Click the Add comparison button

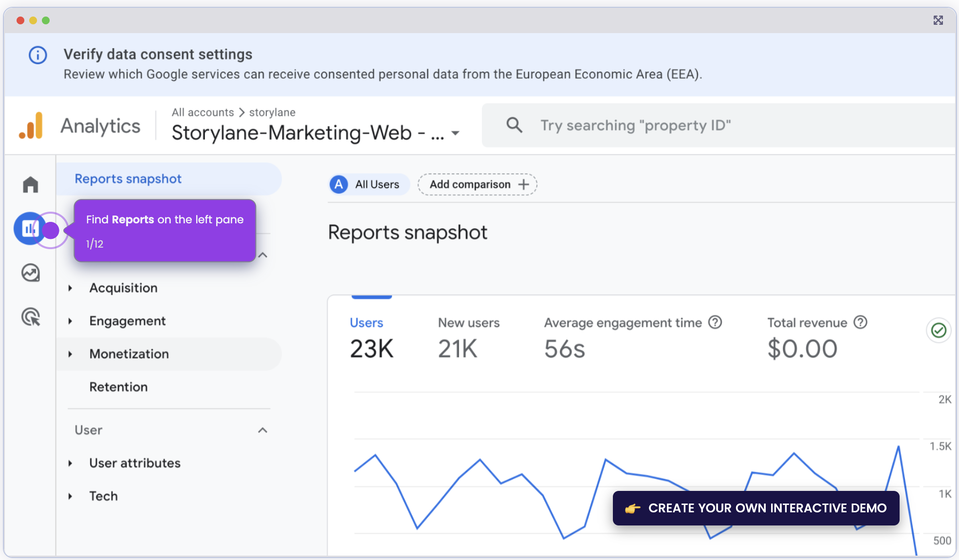477,184
